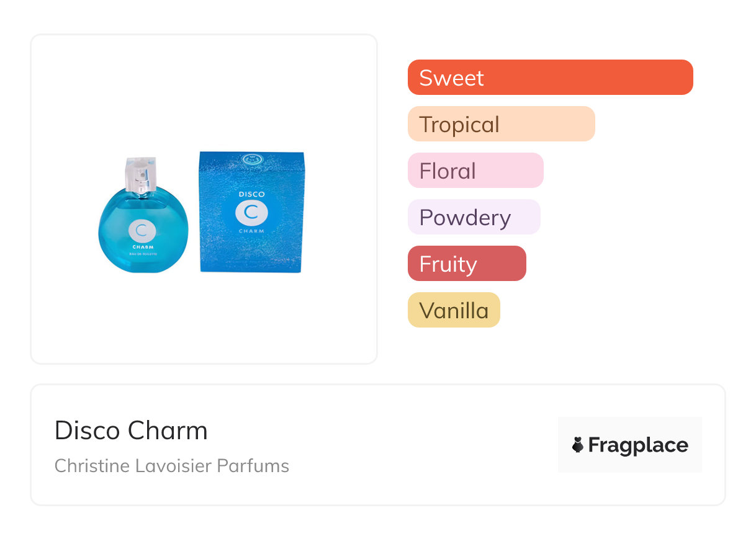This screenshot has height=536, width=756.
Task: Select the Sweet accord bar
Action: coord(550,78)
